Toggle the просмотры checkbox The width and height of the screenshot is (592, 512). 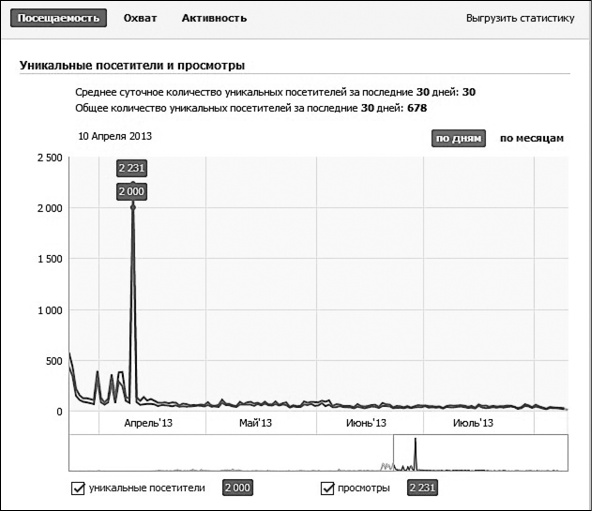pyautogui.click(x=327, y=488)
